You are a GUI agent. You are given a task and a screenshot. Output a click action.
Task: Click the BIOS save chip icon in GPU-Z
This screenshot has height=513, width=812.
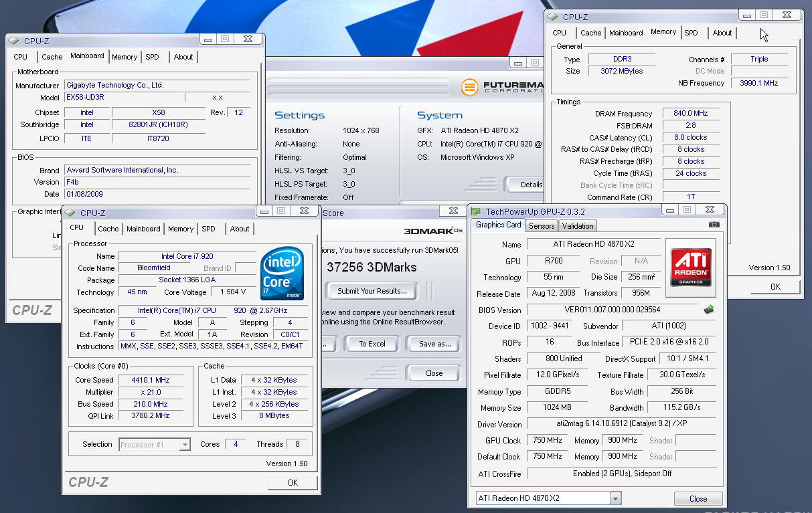[709, 309]
